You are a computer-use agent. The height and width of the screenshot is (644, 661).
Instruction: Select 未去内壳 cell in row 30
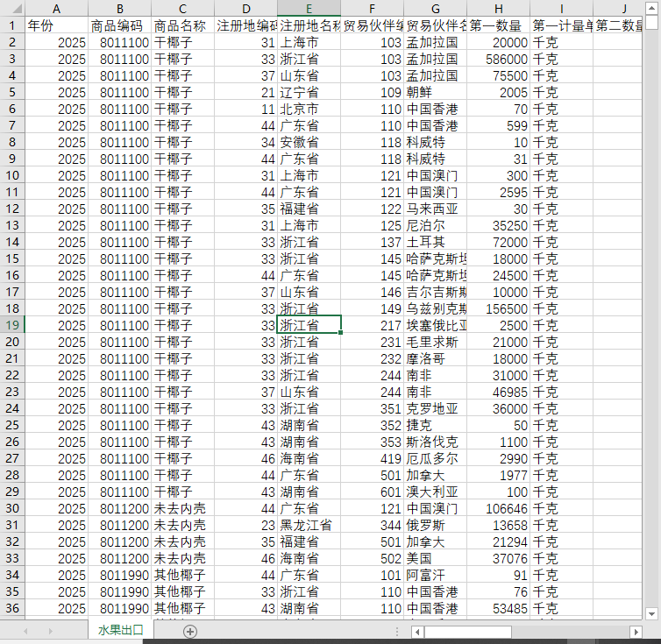pos(182,508)
